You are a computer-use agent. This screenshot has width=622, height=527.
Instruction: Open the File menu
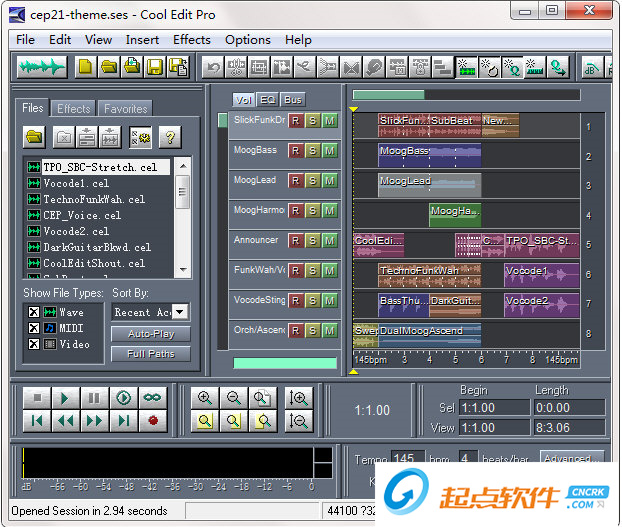pos(25,40)
